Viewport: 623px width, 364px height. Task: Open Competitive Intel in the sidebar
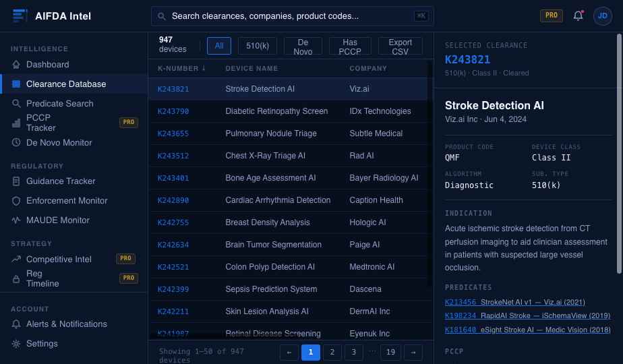(74, 259)
